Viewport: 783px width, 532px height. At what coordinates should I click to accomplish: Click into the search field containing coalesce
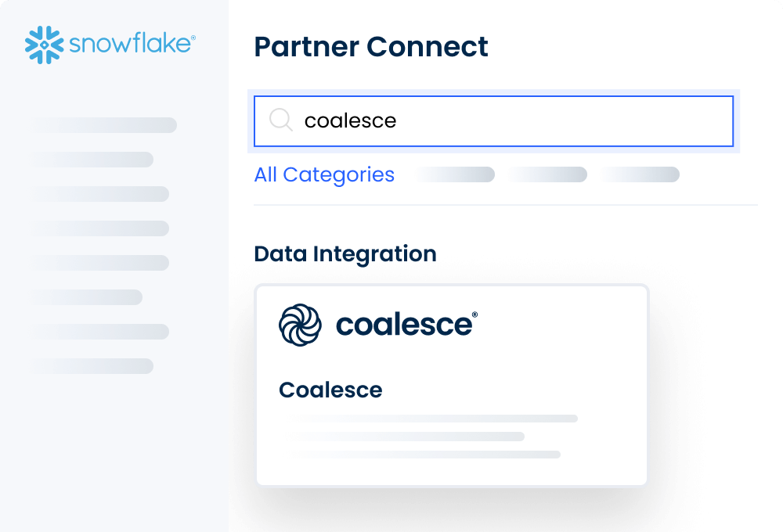pos(493,121)
